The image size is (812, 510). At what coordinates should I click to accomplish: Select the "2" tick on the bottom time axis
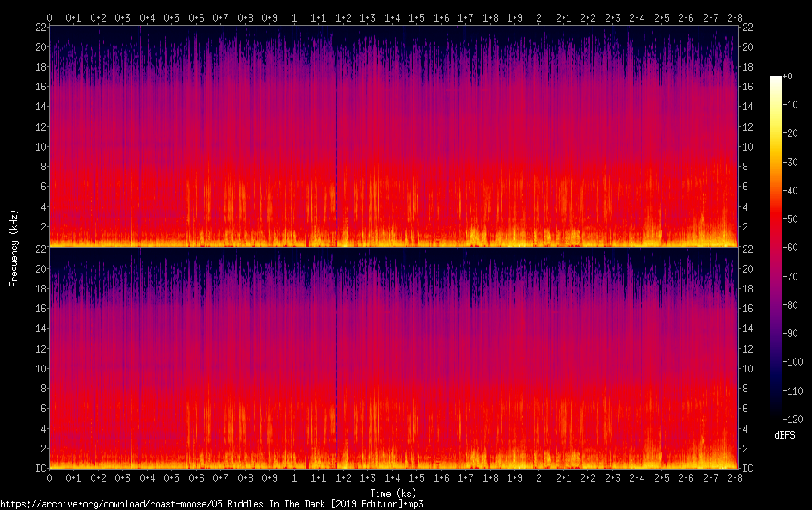tap(538, 479)
